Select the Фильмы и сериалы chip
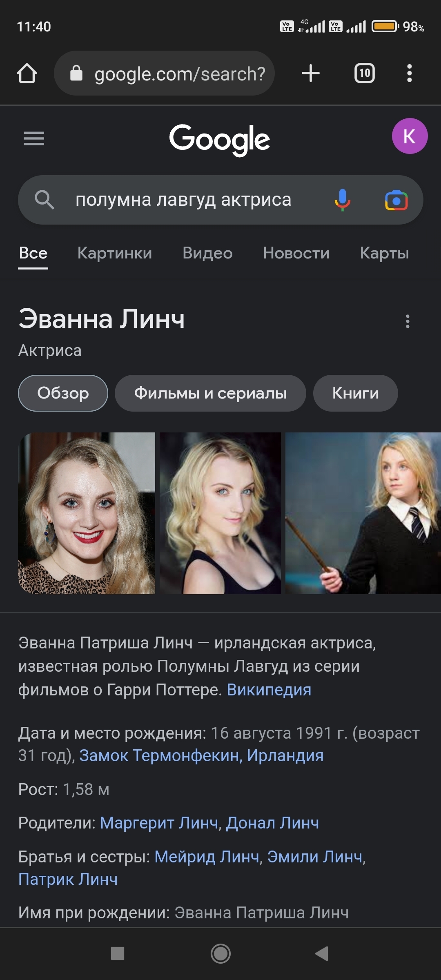 [x=210, y=393]
